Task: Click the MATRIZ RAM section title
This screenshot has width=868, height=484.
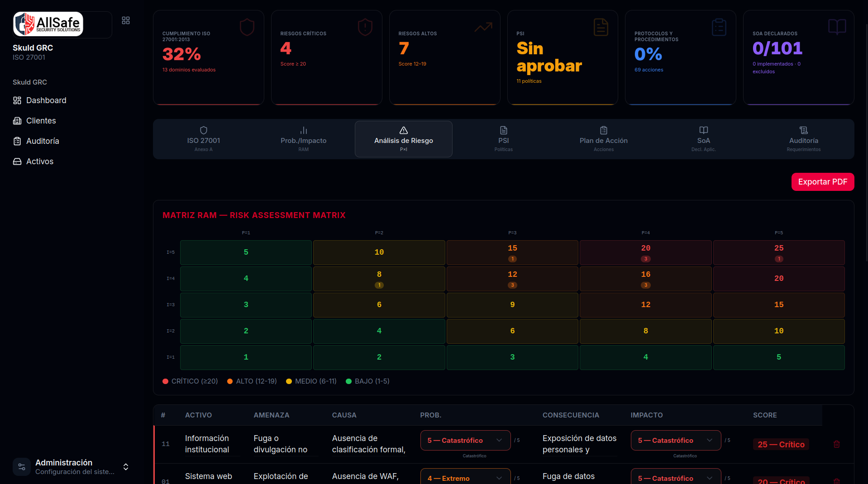Action: (x=254, y=215)
